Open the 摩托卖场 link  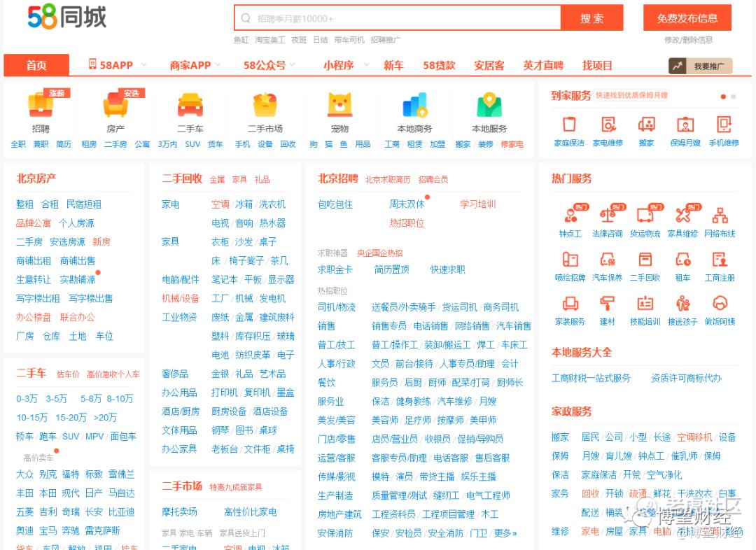pyautogui.click(x=179, y=512)
